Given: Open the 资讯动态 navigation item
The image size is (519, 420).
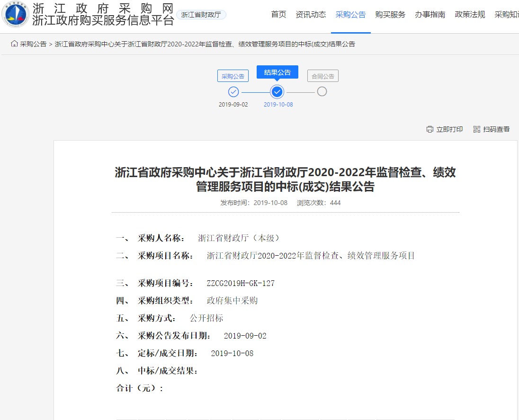Looking at the screenshot, I should (x=311, y=15).
